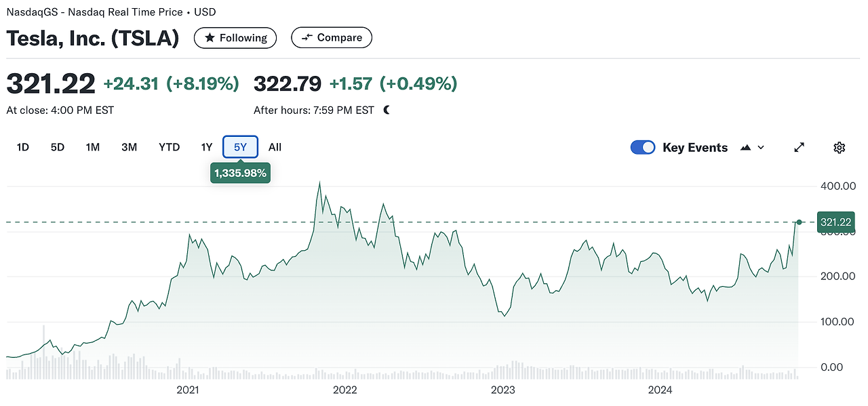Click the NasdaqGS exchange info line

[111, 12]
